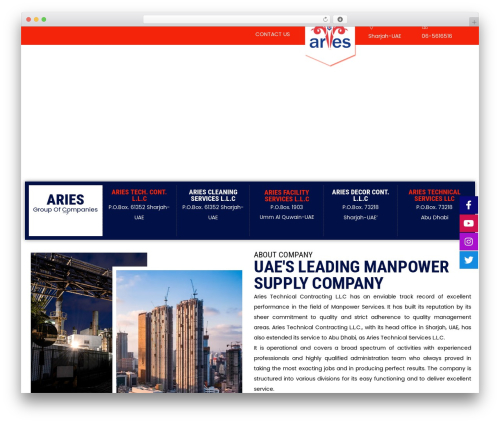Image resolution: width=500 pixels, height=423 pixels.
Task: Click the UAE'S LEADING MANPOWER SUPPLY COMPANY headline
Action: tap(351, 275)
